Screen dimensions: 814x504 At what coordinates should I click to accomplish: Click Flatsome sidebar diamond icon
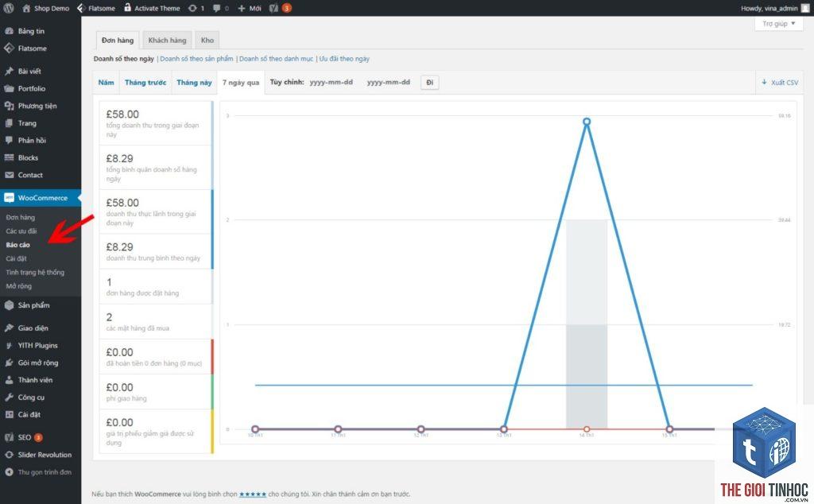coord(9,48)
